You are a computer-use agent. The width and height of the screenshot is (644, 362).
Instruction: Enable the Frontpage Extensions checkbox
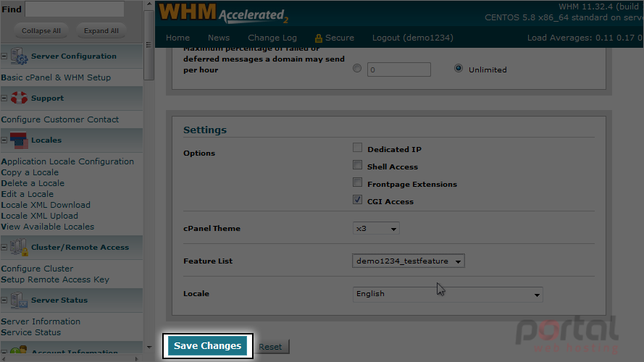click(x=357, y=182)
